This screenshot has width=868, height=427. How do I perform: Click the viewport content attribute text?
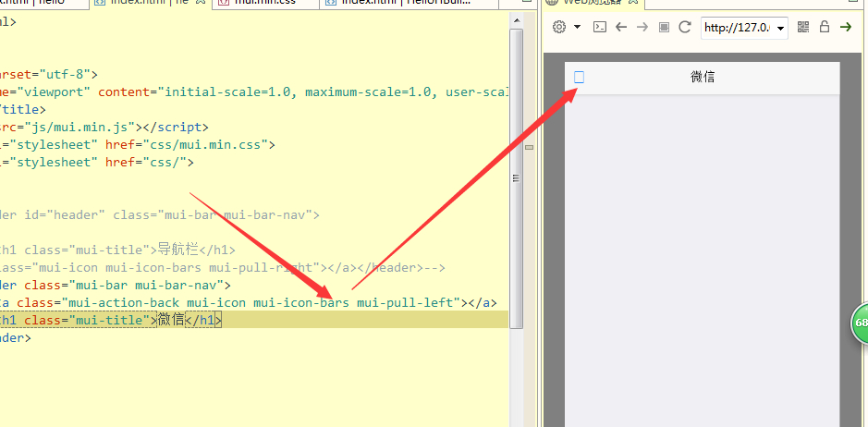303,91
